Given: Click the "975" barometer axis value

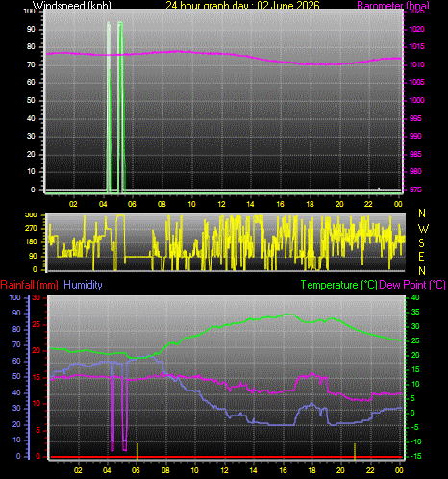Looking at the screenshot, I should click(415, 189).
